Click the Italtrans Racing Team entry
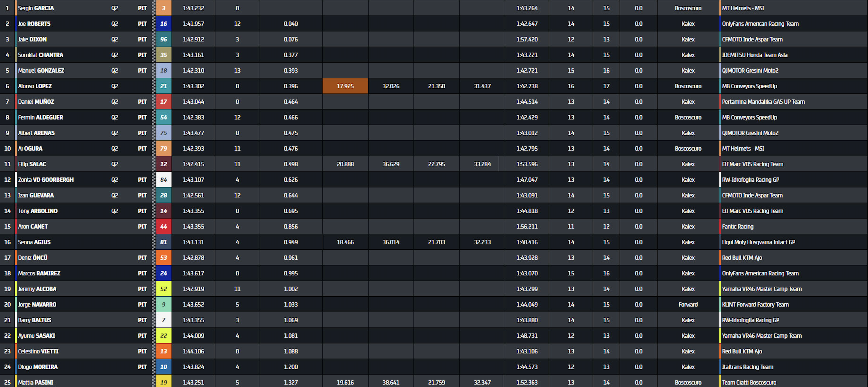This screenshot has height=387, width=868. [747, 367]
